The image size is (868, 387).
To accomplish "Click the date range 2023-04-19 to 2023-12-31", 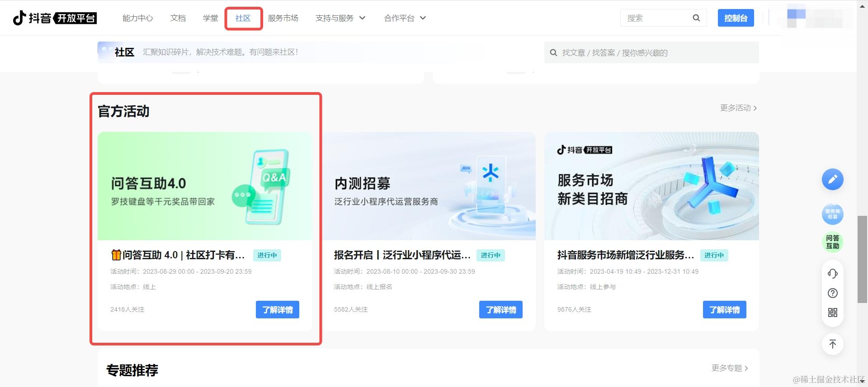I will pos(644,271).
